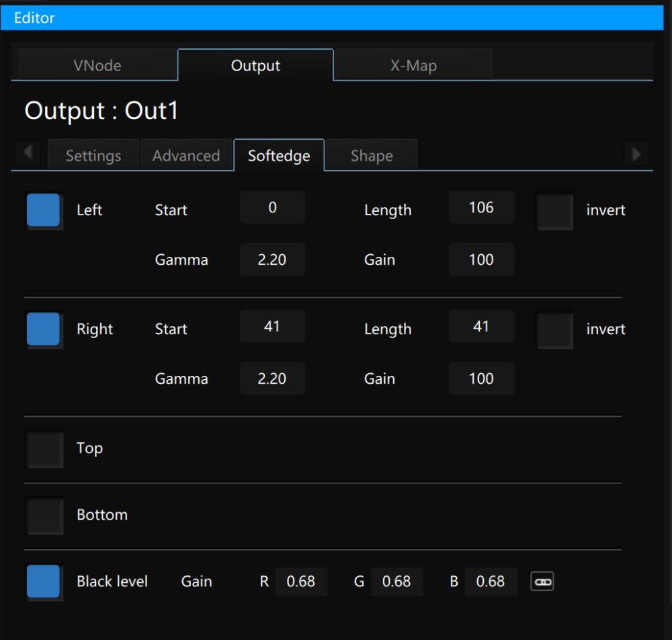The height and width of the screenshot is (640, 672).
Task: Select the Output tab
Action: (255, 65)
